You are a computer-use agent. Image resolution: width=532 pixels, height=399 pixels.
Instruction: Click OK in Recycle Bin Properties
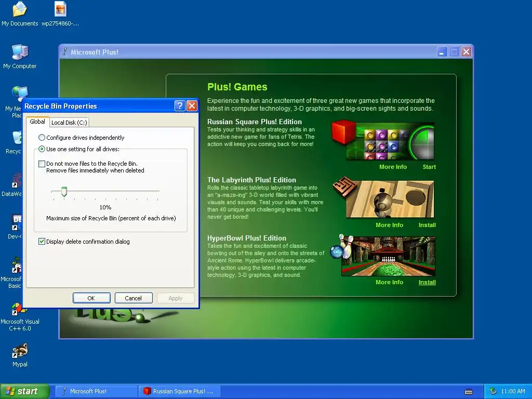91,298
